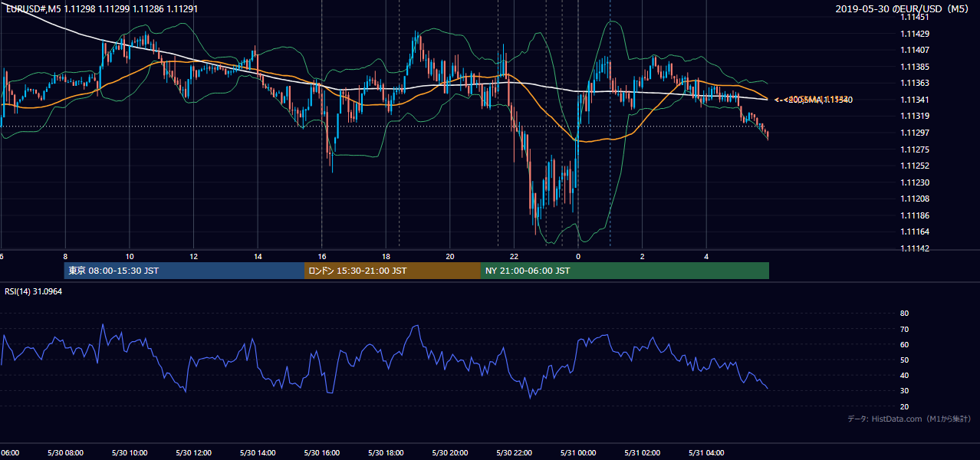The image size is (980, 460).
Task: Click price axis value 1.11407
Action: tap(915, 50)
